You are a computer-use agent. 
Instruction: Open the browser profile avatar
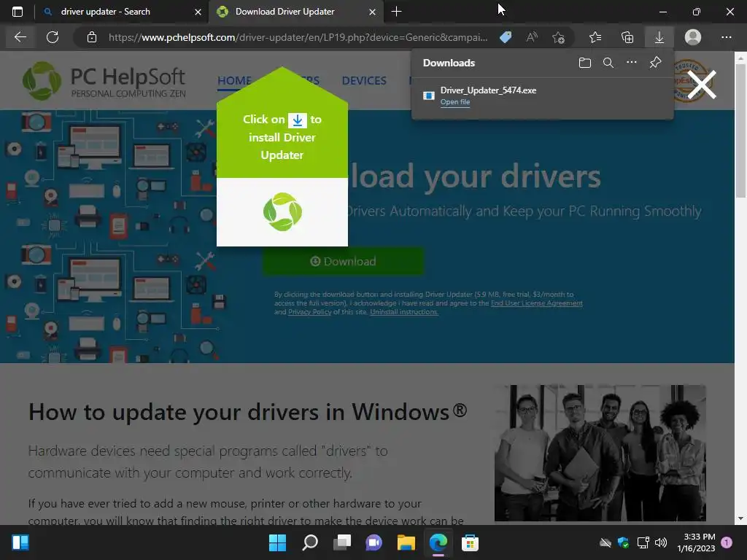[693, 37]
